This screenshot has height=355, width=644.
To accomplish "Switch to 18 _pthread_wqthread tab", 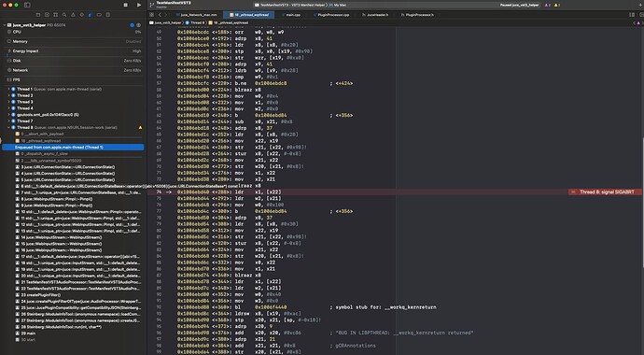I will (x=249, y=15).
